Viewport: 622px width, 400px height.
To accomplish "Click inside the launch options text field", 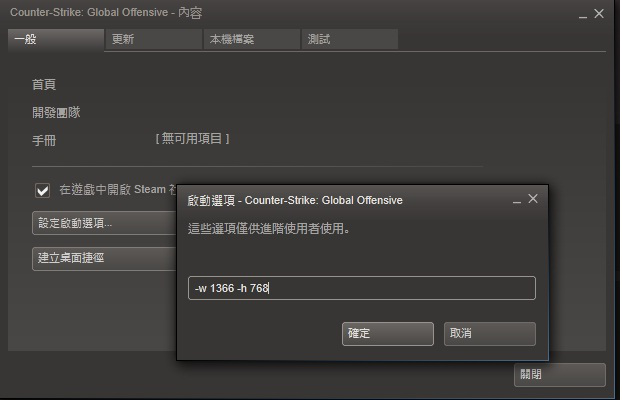I will click(x=362, y=288).
